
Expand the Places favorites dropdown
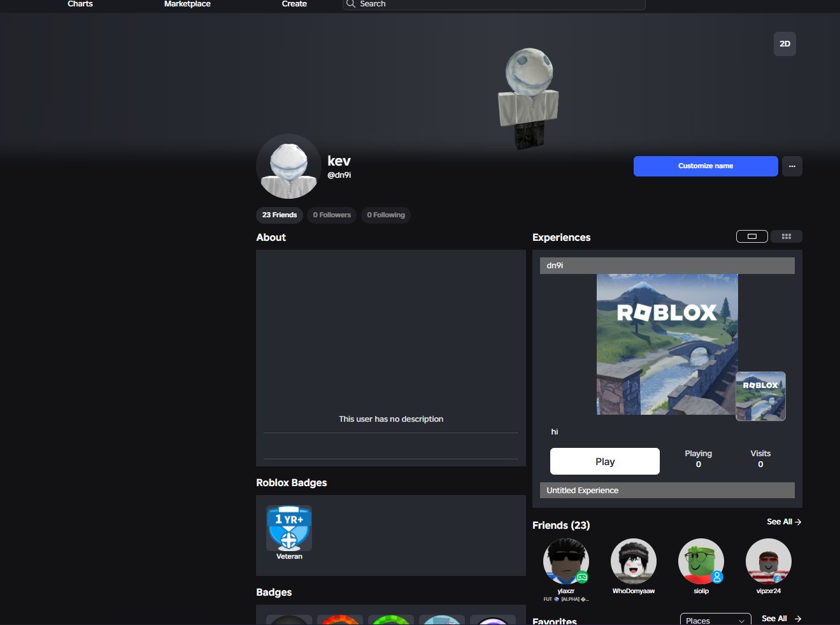(x=715, y=621)
